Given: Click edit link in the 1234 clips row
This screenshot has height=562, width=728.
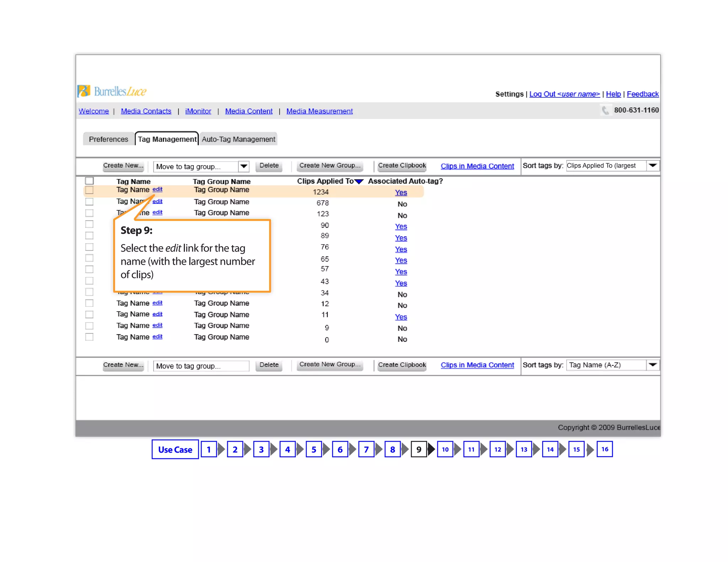Looking at the screenshot, I should tap(157, 189).
